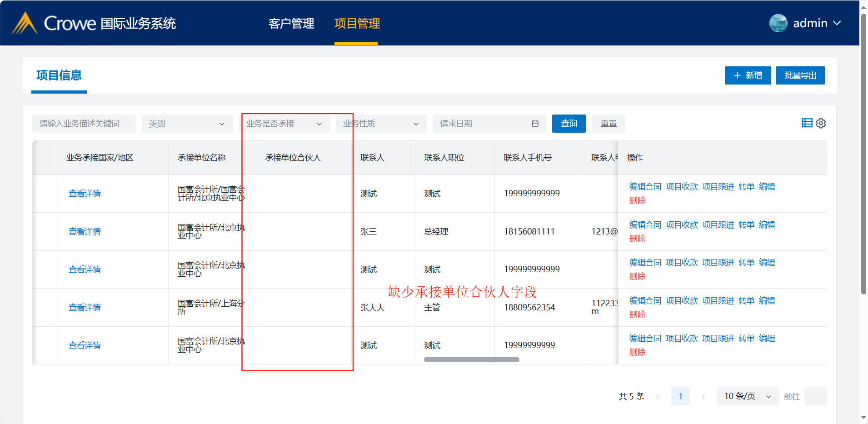This screenshot has height=424, width=868.
Task: Click the table horizontal scrollbar
Action: (x=471, y=359)
